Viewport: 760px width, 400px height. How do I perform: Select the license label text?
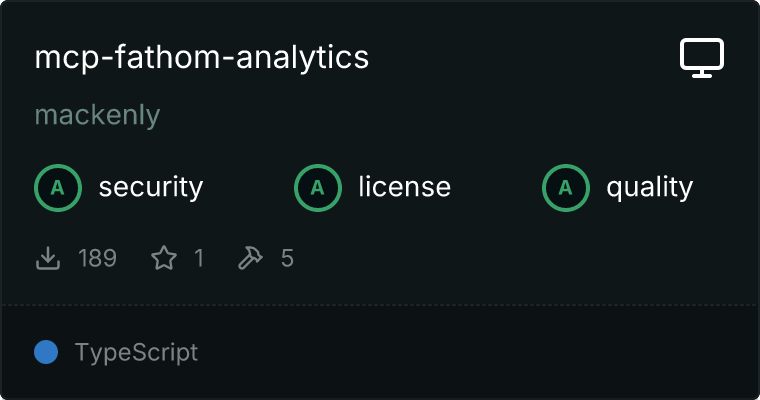(404, 187)
